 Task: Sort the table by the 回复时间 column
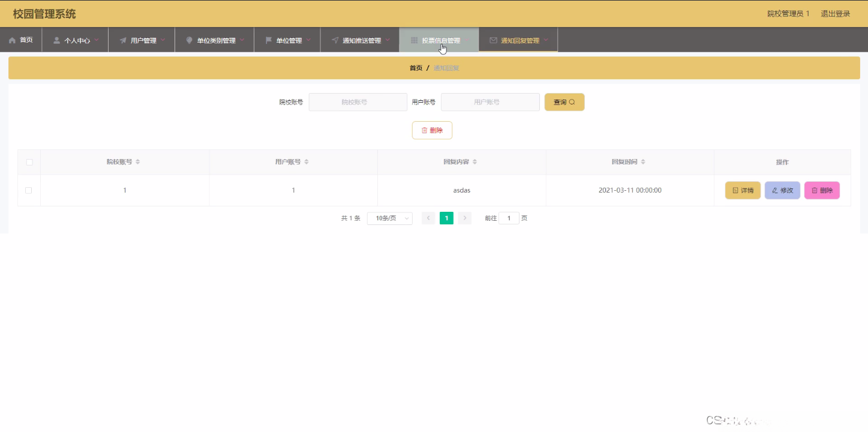point(643,162)
